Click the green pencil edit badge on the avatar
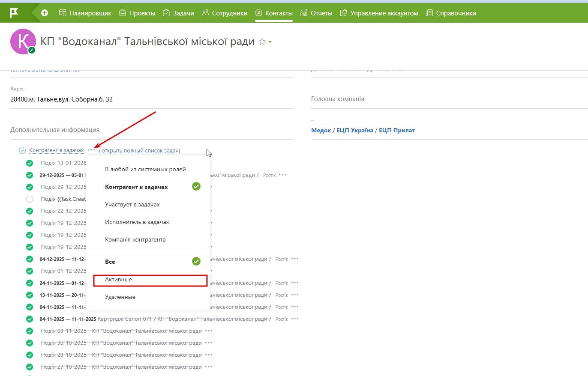The height and width of the screenshot is (376, 588). coord(31,50)
